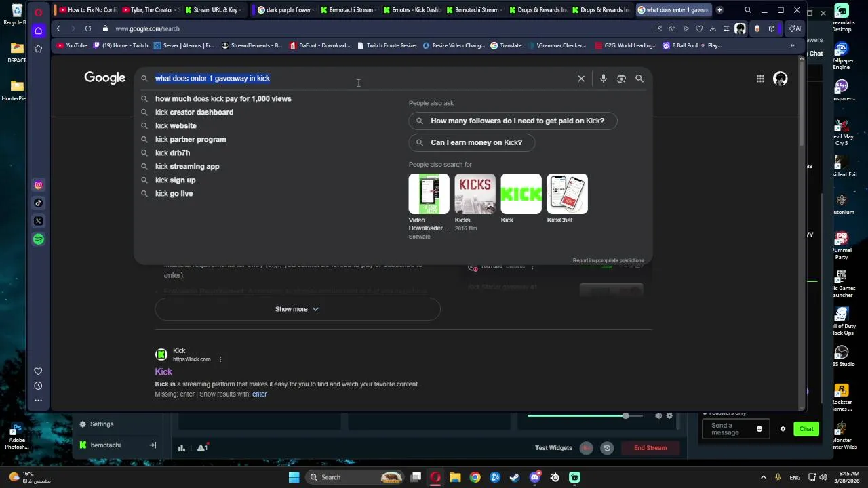This screenshot has height=488, width=868.
Task: Select suggestion 'kick drb7h'
Action: (x=172, y=153)
